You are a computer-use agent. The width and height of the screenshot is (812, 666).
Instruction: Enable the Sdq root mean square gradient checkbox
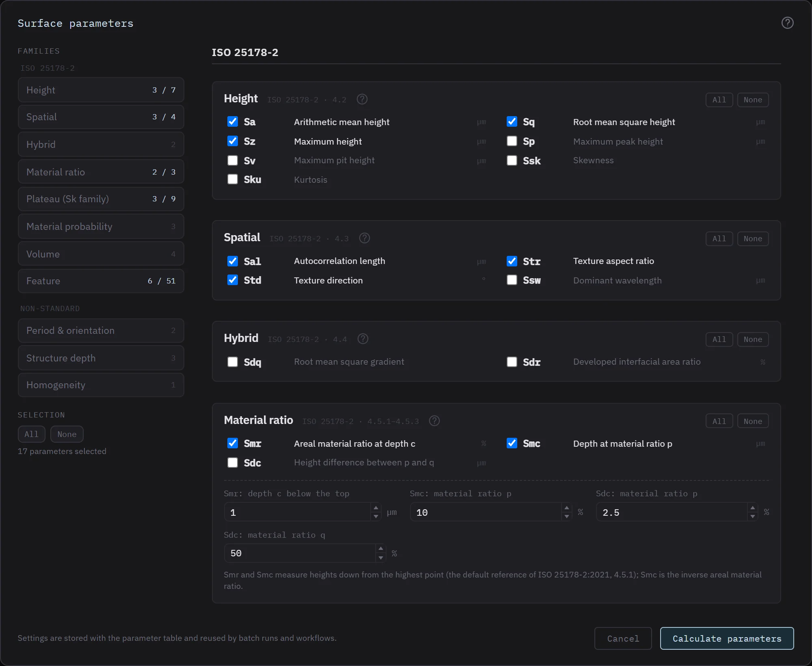233,362
